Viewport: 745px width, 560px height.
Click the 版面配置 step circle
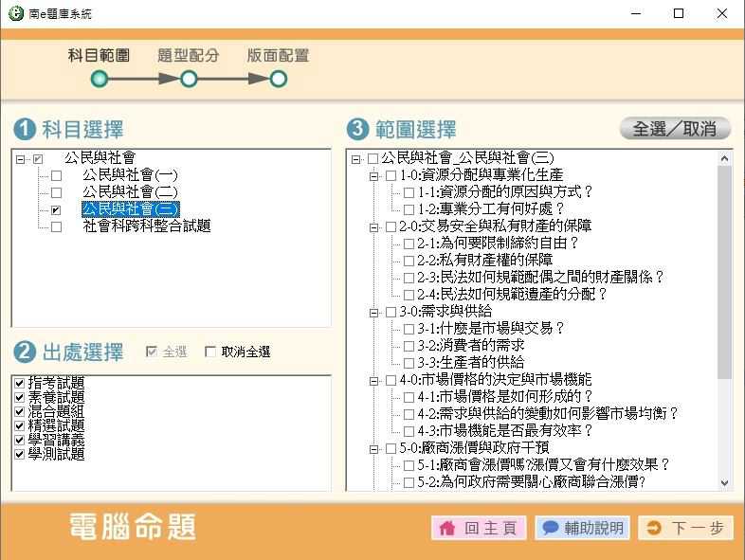tap(279, 79)
